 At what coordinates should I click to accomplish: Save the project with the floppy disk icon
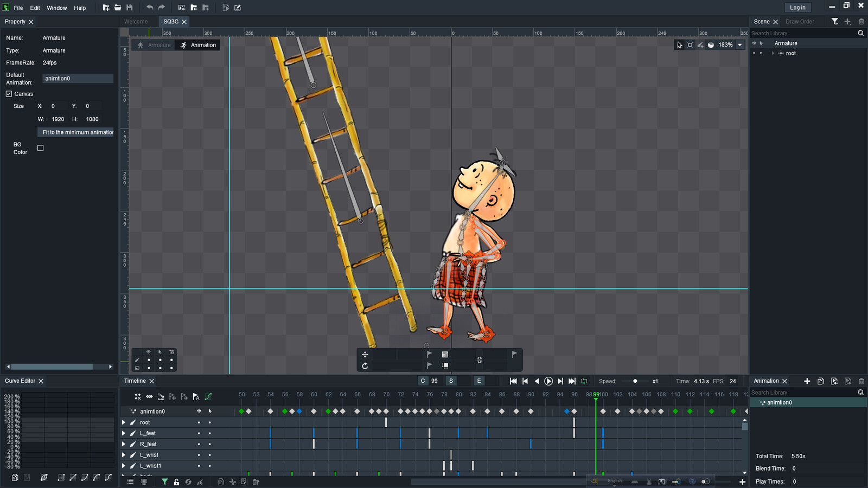point(129,8)
